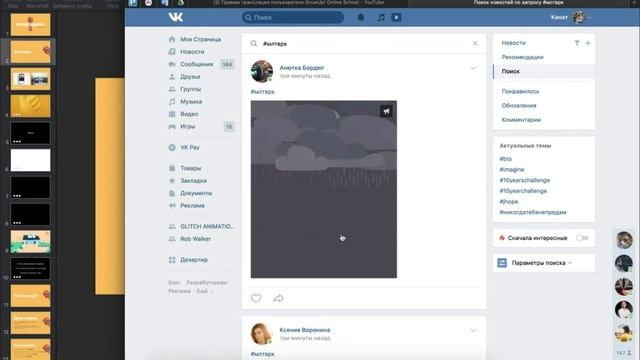This screenshot has width=640, height=360.
Task: Select slide 9 thumbnail with car illustration
Action: pos(31,241)
